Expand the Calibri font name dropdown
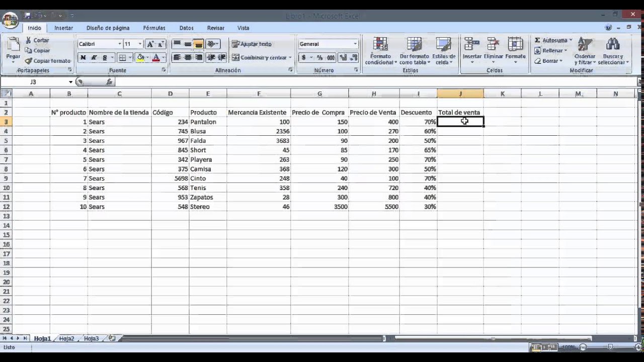644x362 pixels. 120,44
